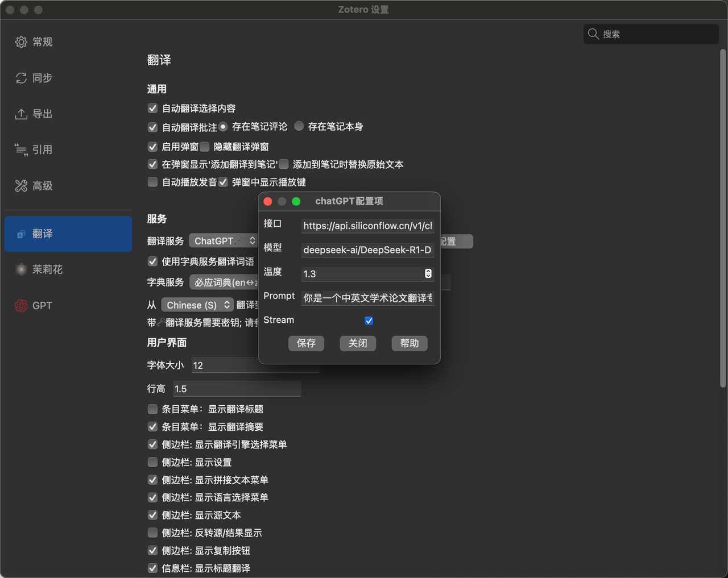Viewport: 728px width, 578px height.
Task: Open the 常规 general settings gear icon
Action: (21, 42)
